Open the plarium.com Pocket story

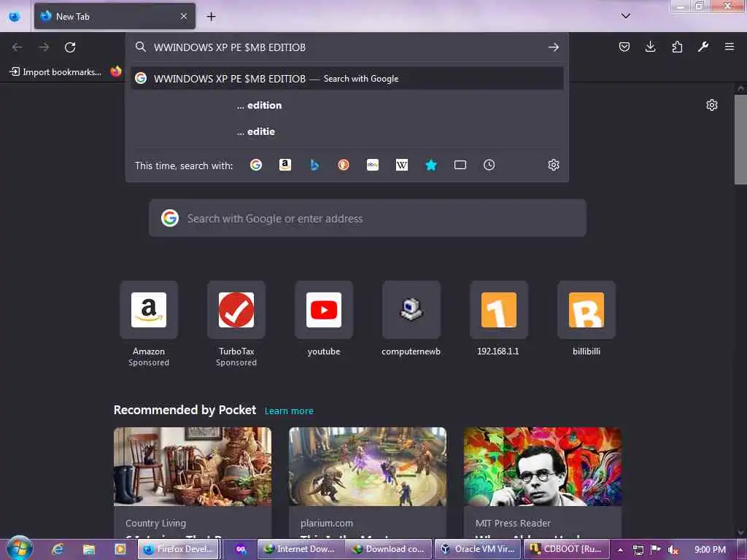pyautogui.click(x=368, y=483)
